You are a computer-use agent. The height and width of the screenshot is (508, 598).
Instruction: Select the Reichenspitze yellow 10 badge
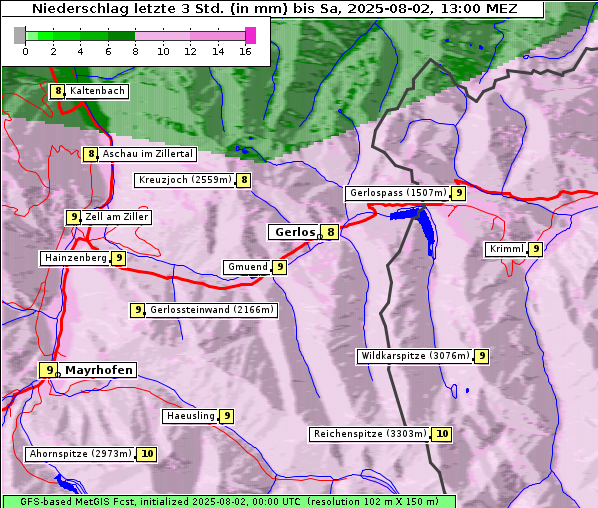(x=442, y=434)
